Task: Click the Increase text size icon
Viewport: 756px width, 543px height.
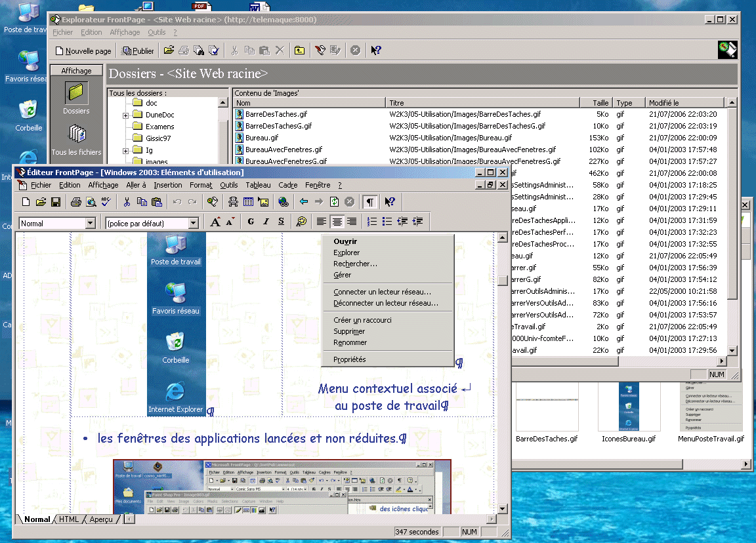Action: pyautogui.click(x=215, y=222)
